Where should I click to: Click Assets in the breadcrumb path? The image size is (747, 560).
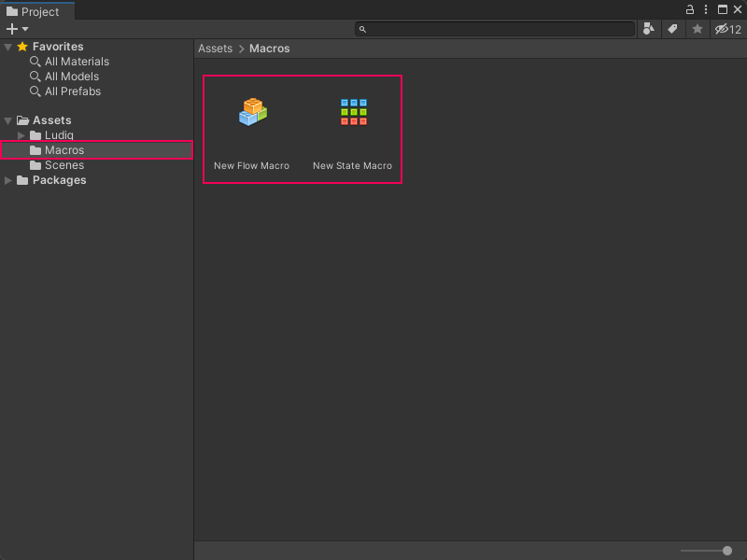pos(215,49)
